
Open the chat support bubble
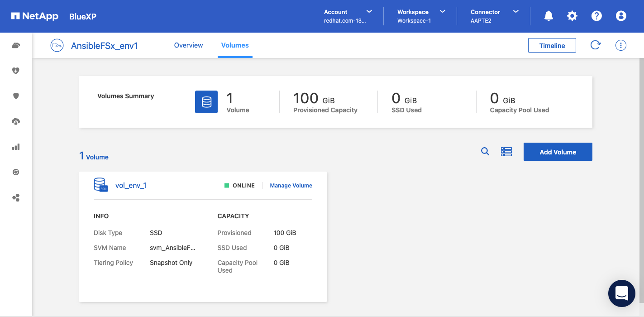point(622,293)
